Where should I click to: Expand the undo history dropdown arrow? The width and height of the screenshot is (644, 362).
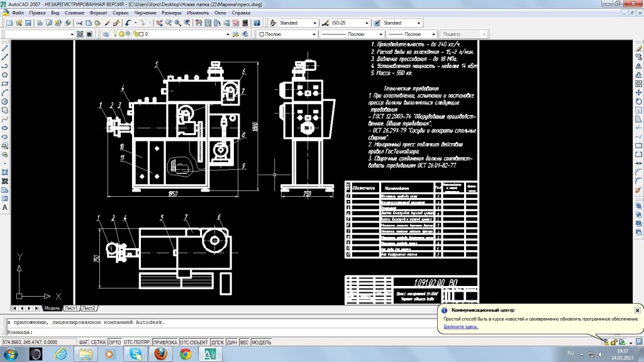135,23
